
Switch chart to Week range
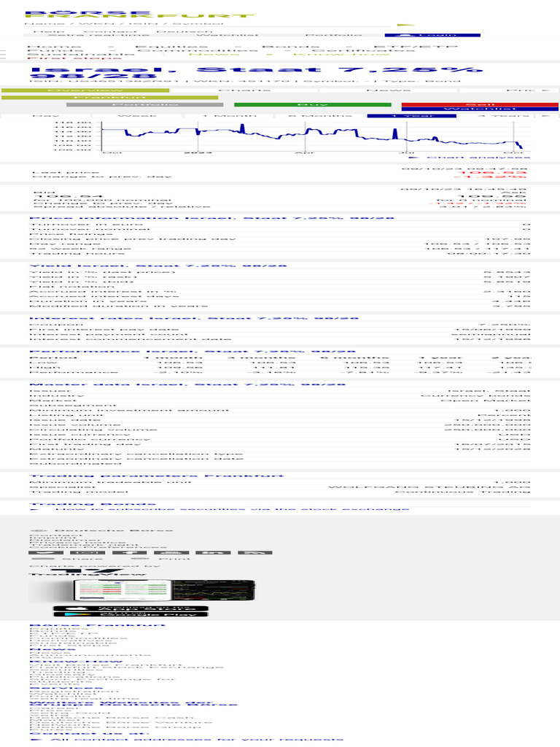pos(137,116)
